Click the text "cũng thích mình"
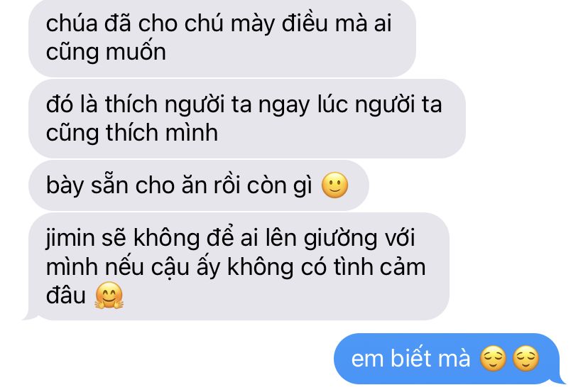 [131, 134]
